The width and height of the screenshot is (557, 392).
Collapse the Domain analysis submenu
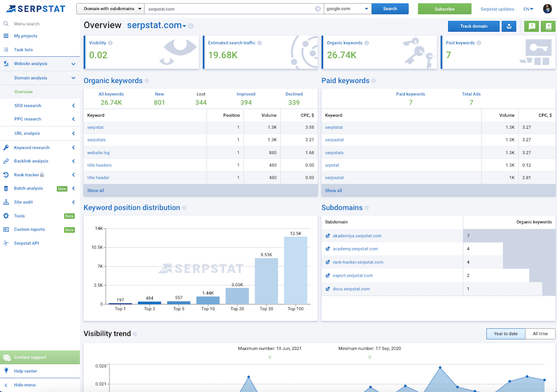click(73, 78)
